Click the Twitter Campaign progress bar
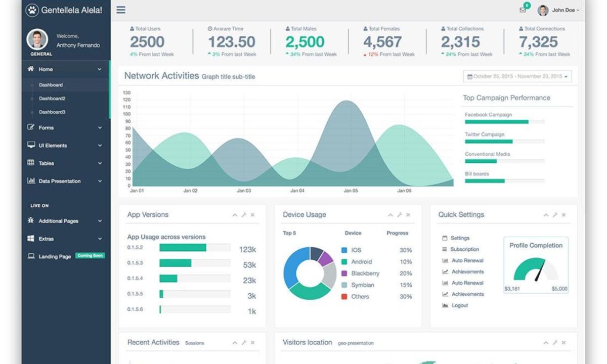The height and width of the screenshot is (364, 607). pyautogui.click(x=505, y=142)
